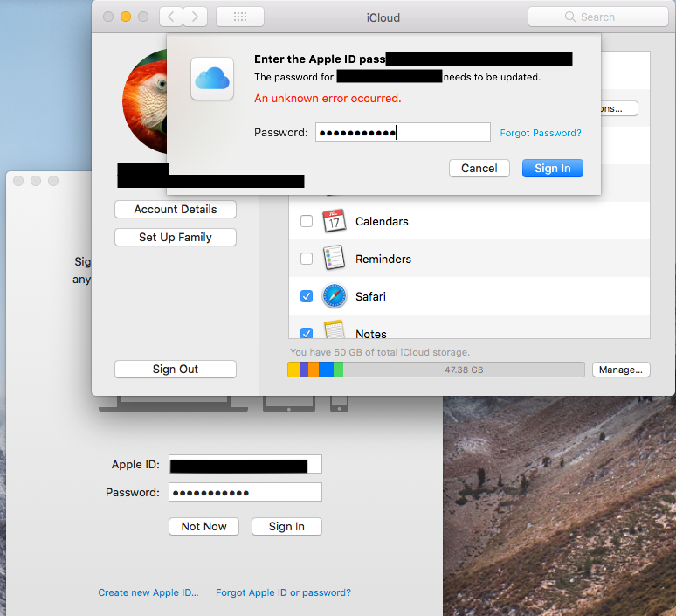Click Sign In in the back sign-in window

point(286,526)
